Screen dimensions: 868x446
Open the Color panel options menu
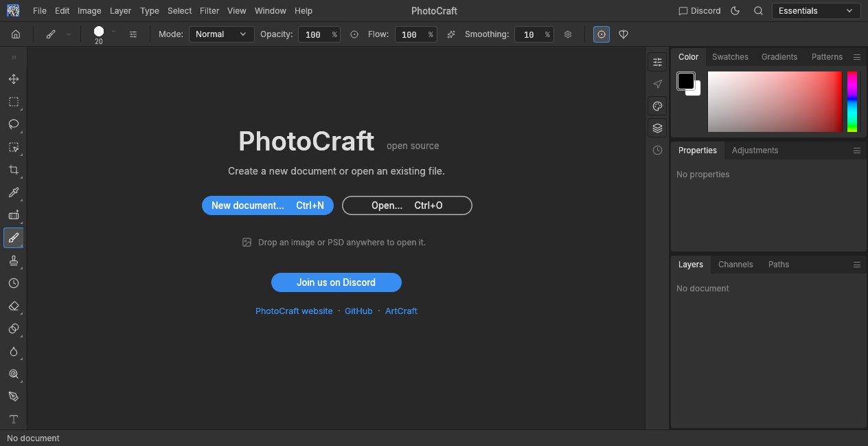click(857, 57)
